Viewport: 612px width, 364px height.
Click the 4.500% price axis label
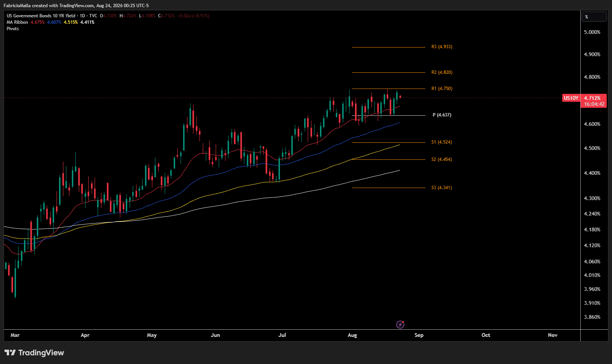tap(592, 148)
